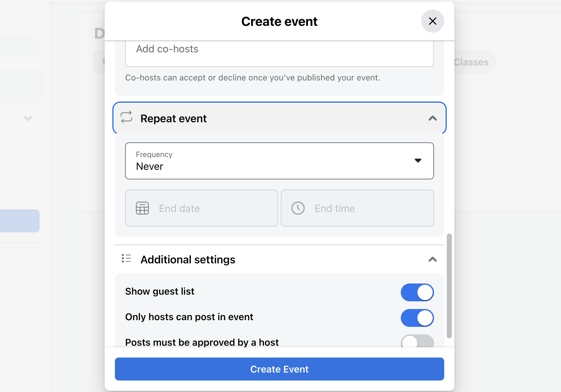Open the End date picker
This screenshot has height=392, width=561.
[x=201, y=208]
